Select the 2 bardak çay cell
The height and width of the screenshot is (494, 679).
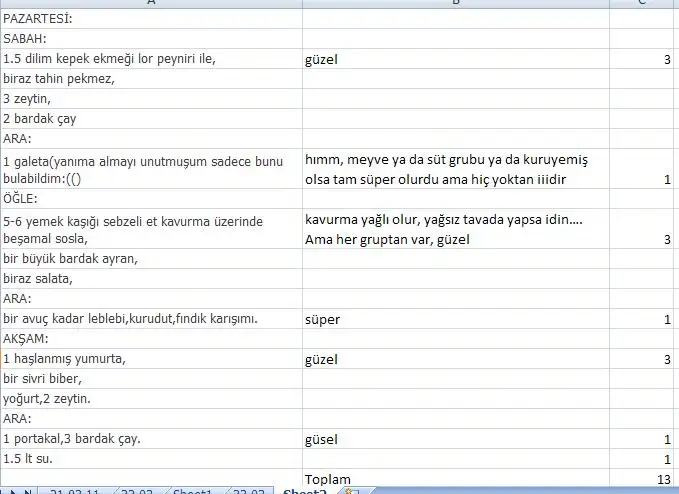tap(151, 119)
